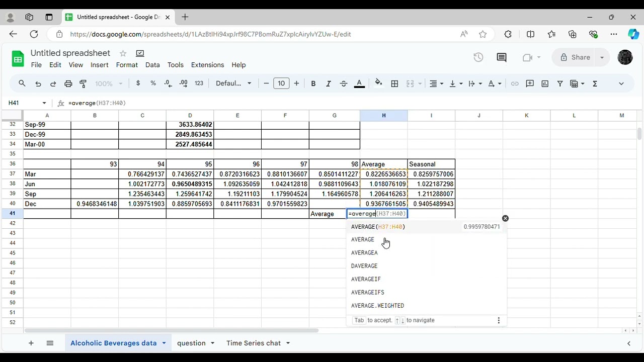
Task: Open the borders tool
Action: 395,83
